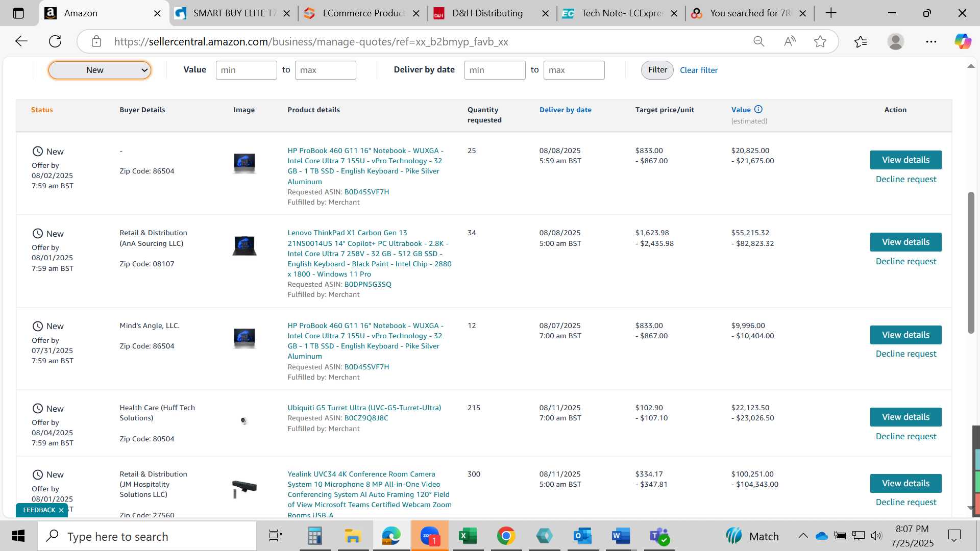Show hidden tray icons chevron
Viewport: 980px width, 551px height.
[803, 536]
